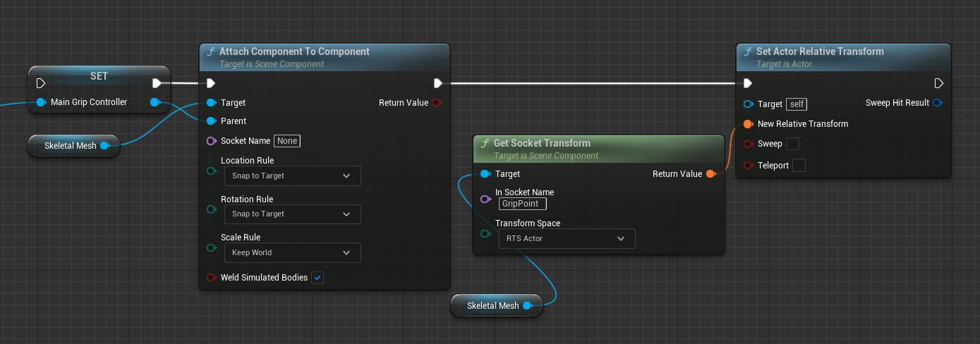Click the Socket Name None field
The width and height of the screenshot is (980, 344).
click(287, 141)
